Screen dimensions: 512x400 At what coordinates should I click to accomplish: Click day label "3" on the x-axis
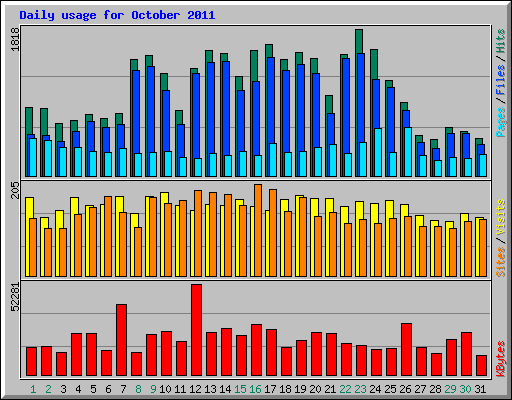pos(63,389)
